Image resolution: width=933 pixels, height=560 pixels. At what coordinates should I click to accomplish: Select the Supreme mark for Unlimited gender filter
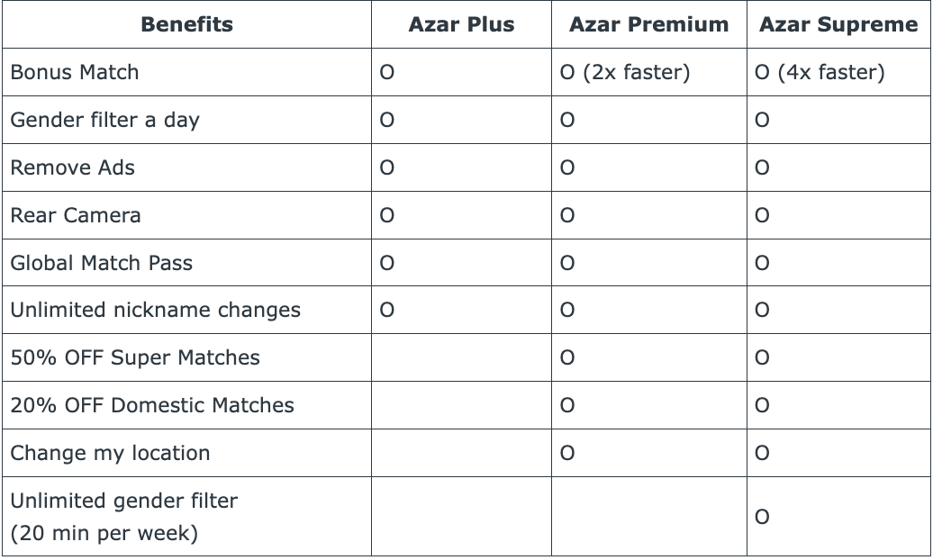tap(762, 517)
